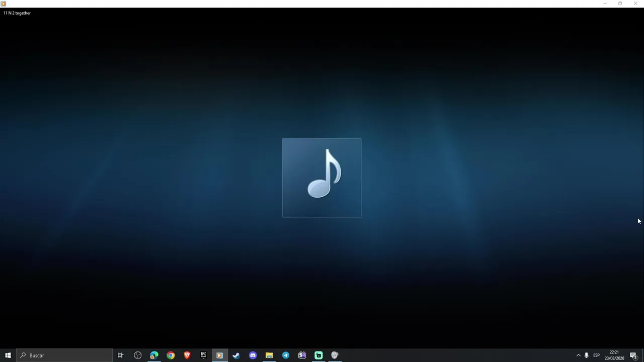
Task: Open the grey round app icon at the end of the taskbar
Action: pos(335,355)
